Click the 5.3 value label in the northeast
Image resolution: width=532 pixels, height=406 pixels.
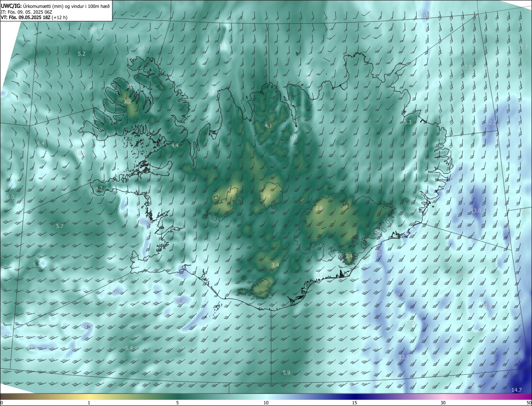coord(408,122)
